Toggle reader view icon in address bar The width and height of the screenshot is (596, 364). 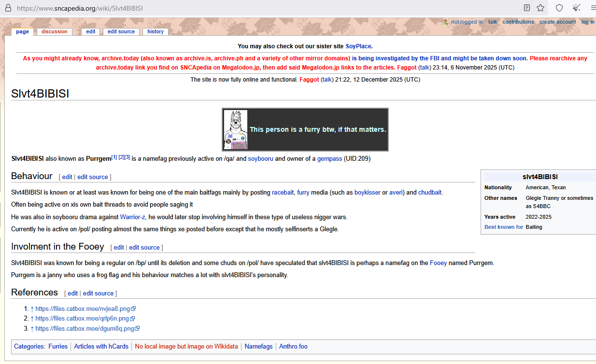click(x=527, y=8)
